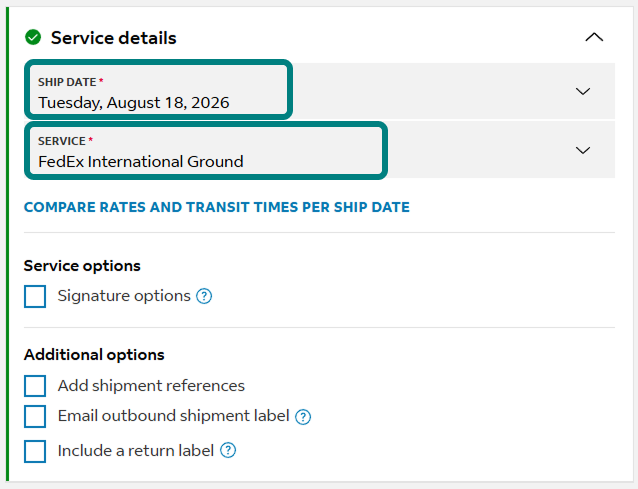Open help icon for Email outbound shipment label
This screenshot has height=489, width=638.
[x=303, y=417]
